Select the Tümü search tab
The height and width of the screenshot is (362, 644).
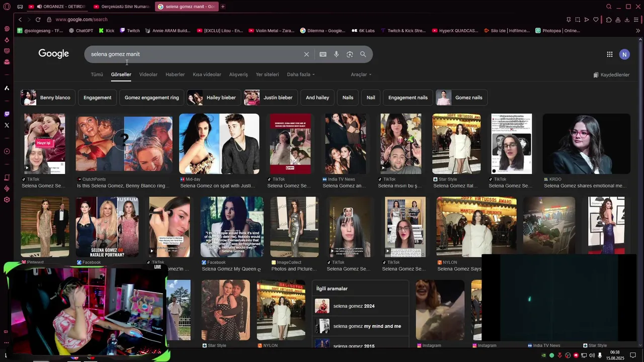(97, 74)
